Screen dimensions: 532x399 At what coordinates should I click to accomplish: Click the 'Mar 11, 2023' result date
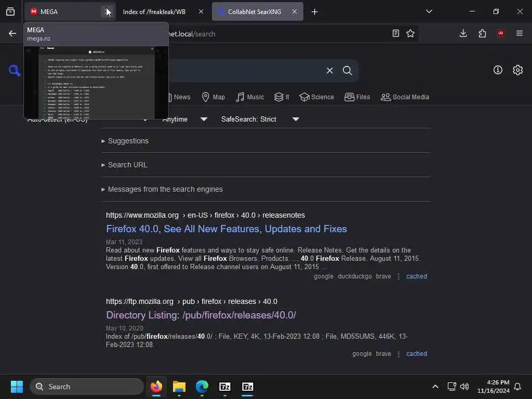(x=124, y=242)
